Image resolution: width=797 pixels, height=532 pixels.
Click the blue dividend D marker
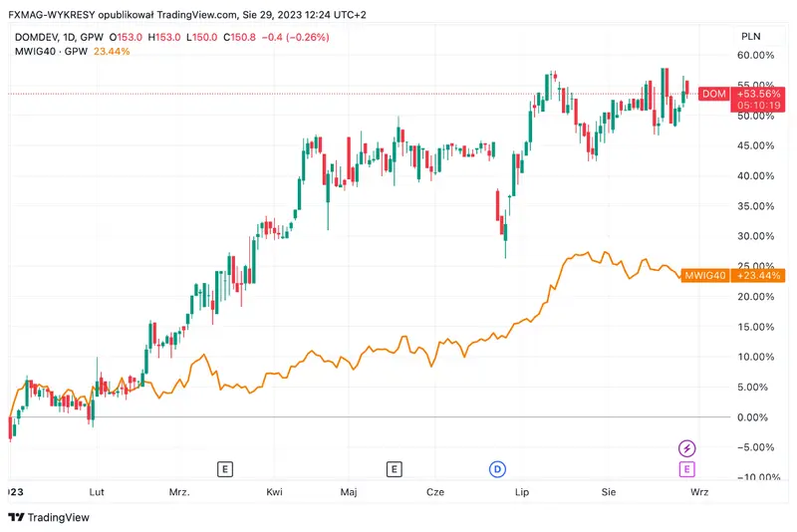[x=496, y=469]
